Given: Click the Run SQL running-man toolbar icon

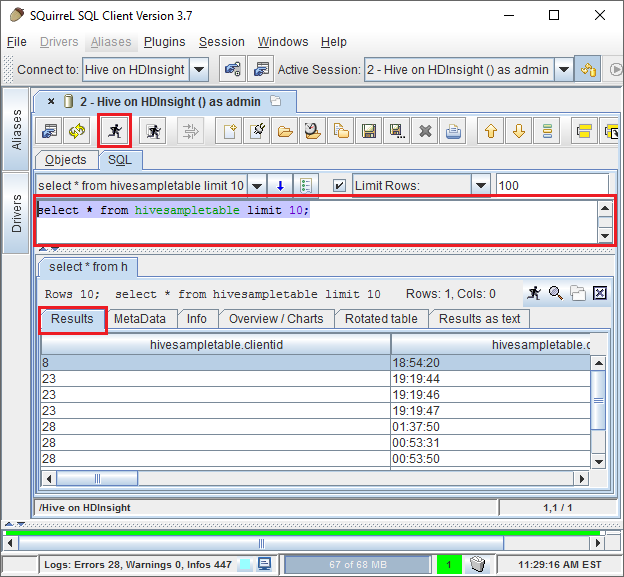Looking at the screenshot, I should [x=114, y=131].
